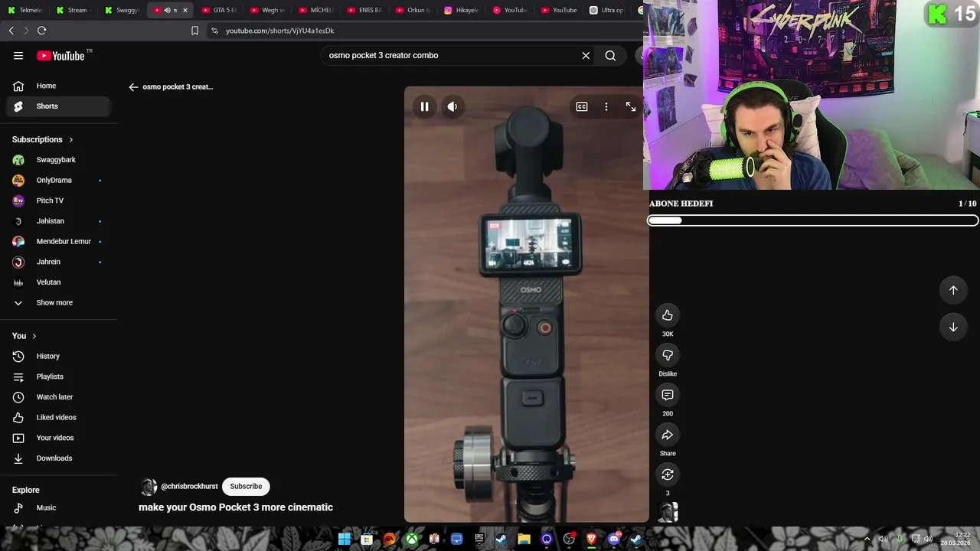The width and height of the screenshot is (980, 551).
Task: Mute the active tab via speaker icon
Action: (167, 10)
